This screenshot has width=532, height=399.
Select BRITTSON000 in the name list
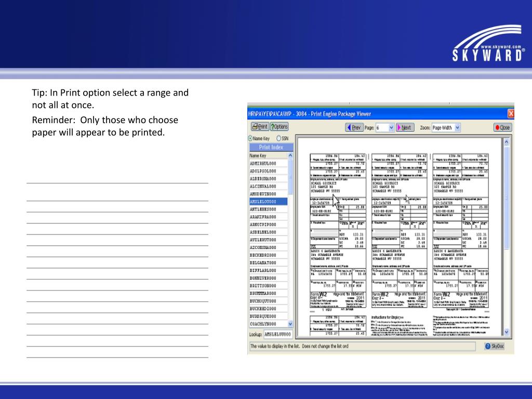pos(269,286)
